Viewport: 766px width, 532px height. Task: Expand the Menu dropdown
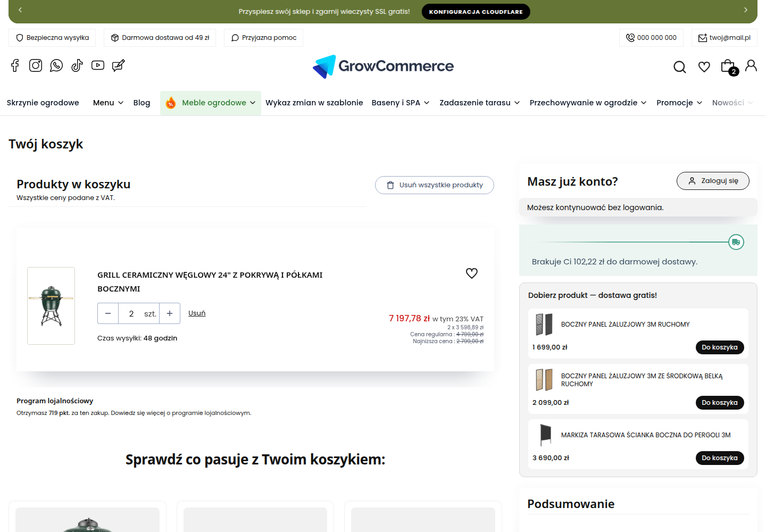click(109, 103)
